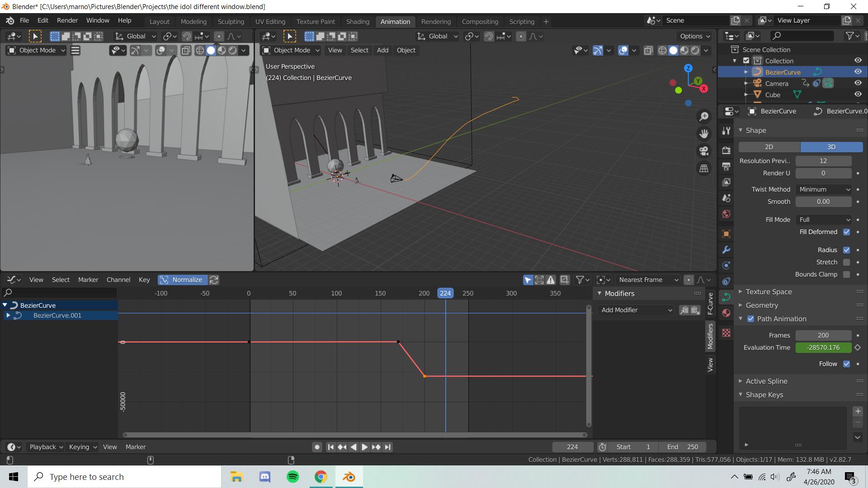This screenshot has width=868, height=488.
Task: Open the Twist Method dropdown
Action: (823, 189)
